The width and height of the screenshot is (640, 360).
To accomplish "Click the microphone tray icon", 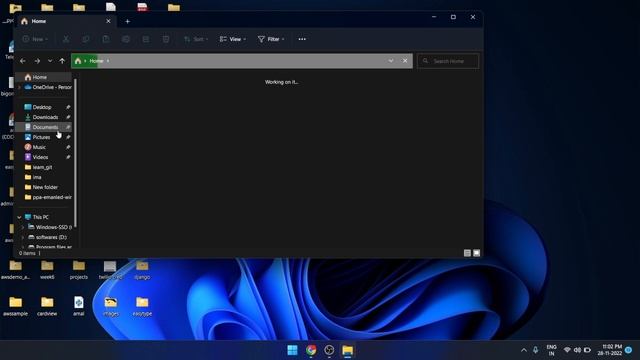I will (536, 350).
